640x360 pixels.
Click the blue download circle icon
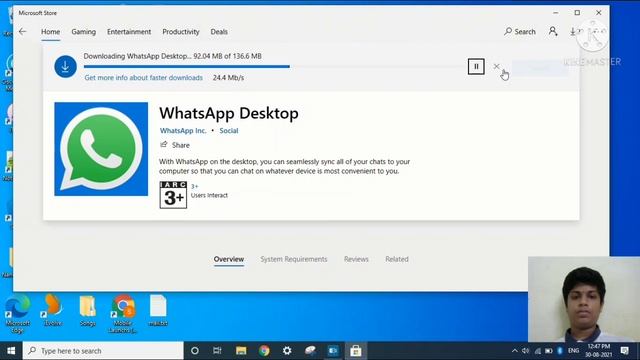65,67
